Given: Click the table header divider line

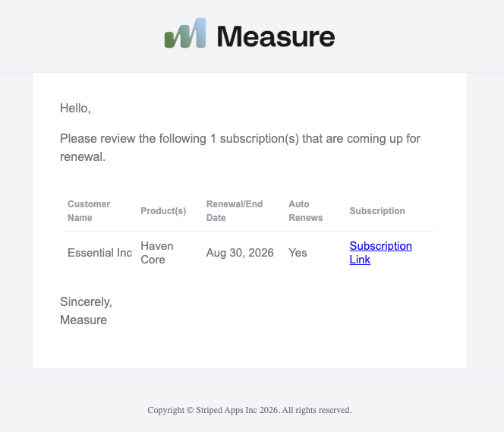Looking at the screenshot, I should 250,231.
